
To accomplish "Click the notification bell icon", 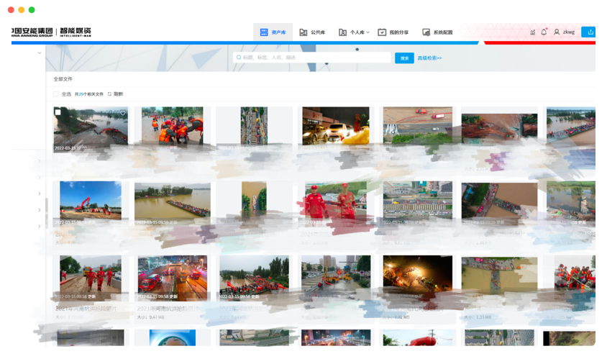I will click(544, 32).
